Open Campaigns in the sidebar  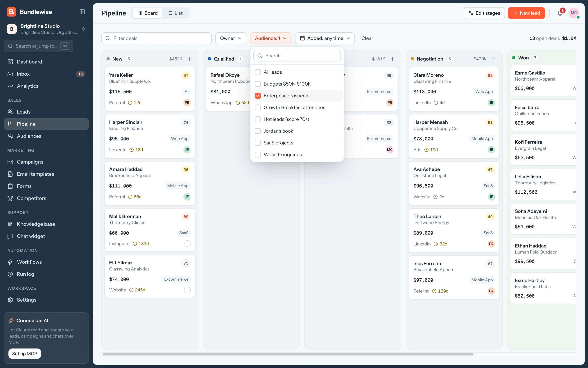click(46, 162)
